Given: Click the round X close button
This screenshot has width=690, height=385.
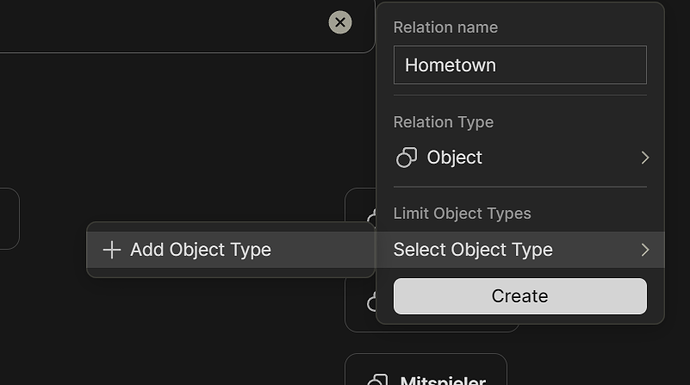Looking at the screenshot, I should click(x=340, y=22).
